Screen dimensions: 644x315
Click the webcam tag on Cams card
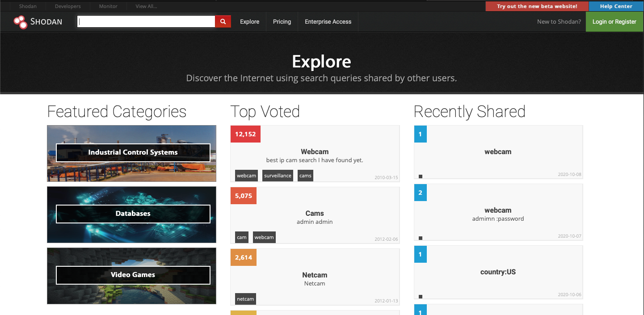[x=264, y=237]
